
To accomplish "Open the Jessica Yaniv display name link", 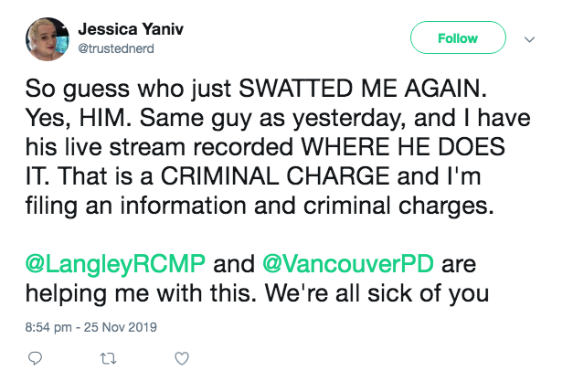I will click(x=131, y=29).
